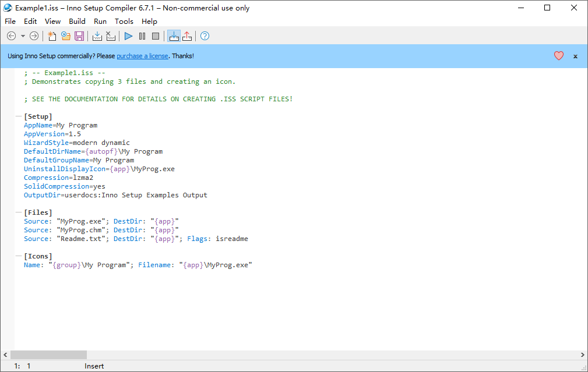Click the 'purchase a license' link
The image size is (588, 372).
pos(143,56)
